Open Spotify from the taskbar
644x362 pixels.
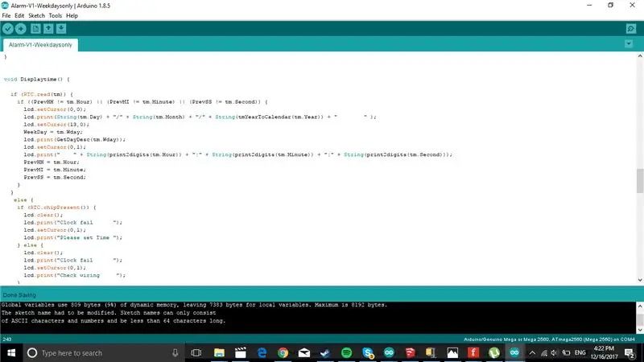coord(347,353)
